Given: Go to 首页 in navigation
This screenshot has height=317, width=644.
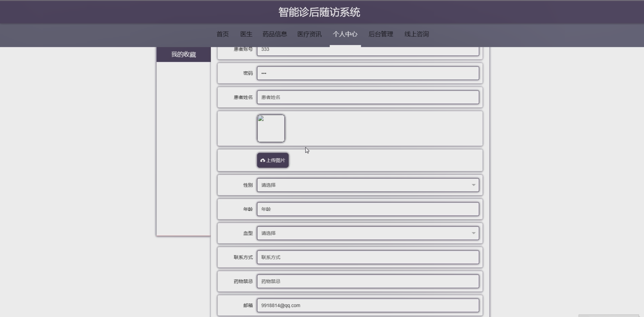Looking at the screenshot, I should tap(222, 34).
